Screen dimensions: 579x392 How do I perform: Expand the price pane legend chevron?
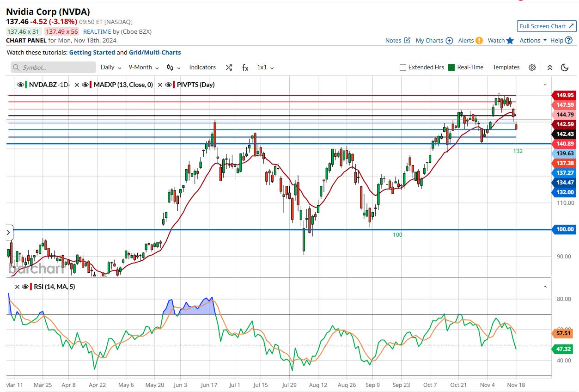coord(545,85)
